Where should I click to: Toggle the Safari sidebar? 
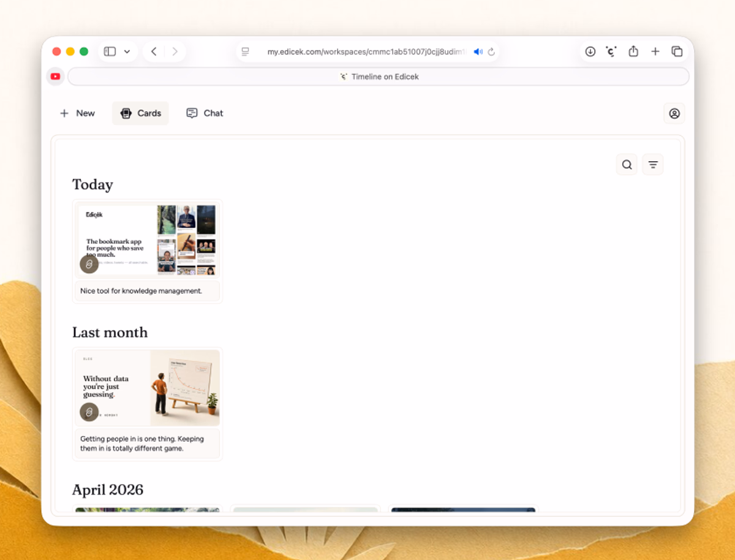coord(110,51)
